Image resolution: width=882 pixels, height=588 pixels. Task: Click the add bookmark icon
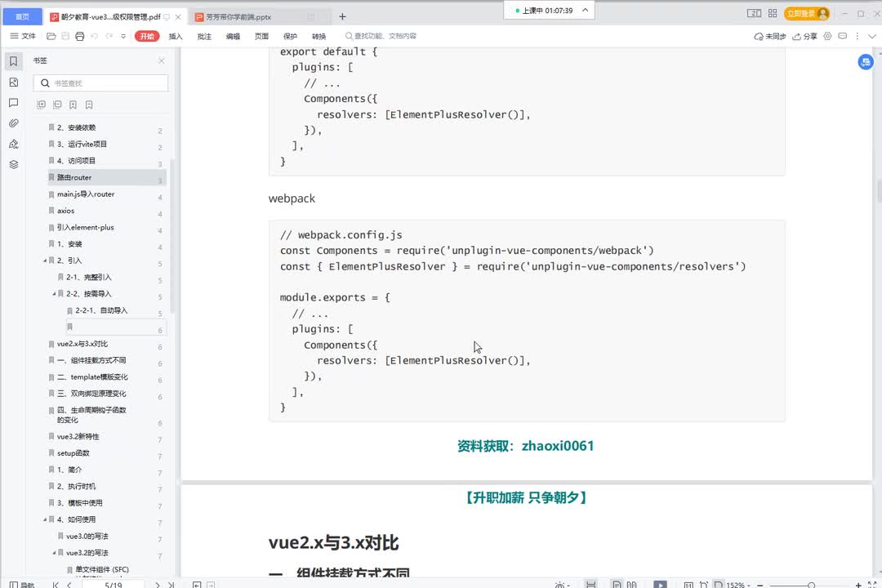[73, 105]
